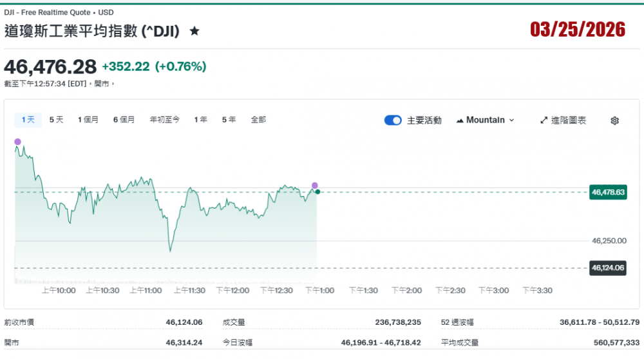Click the expand arrows icon for advanced chart
644x359 pixels.
pyautogui.click(x=544, y=121)
